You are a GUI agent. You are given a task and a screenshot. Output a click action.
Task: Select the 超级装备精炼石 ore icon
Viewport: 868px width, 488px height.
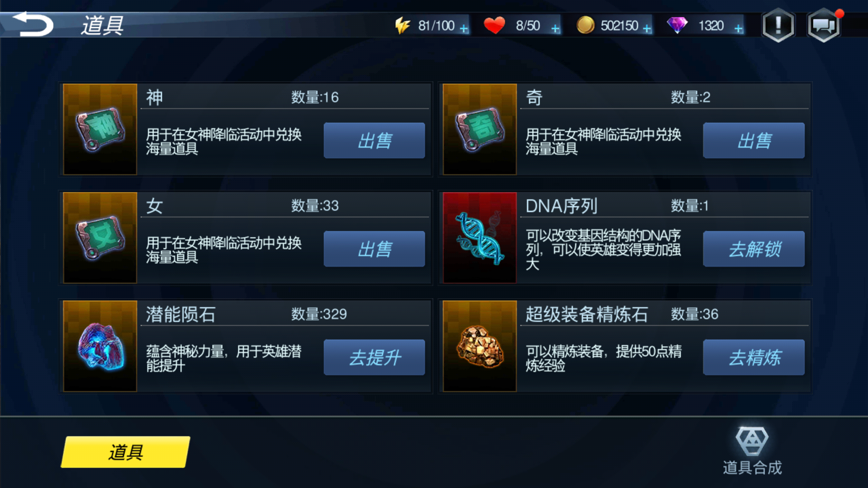click(x=480, y=346)
